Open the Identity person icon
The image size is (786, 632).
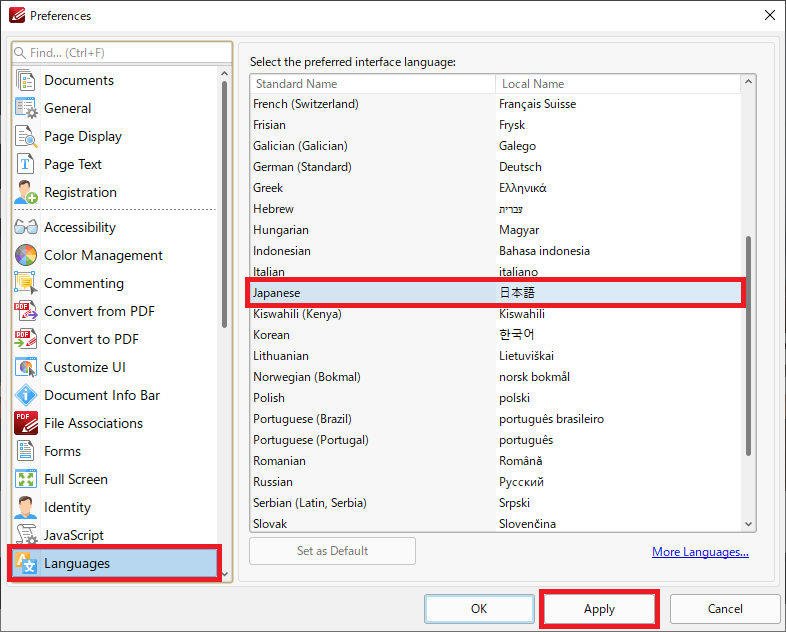[26, 507]
